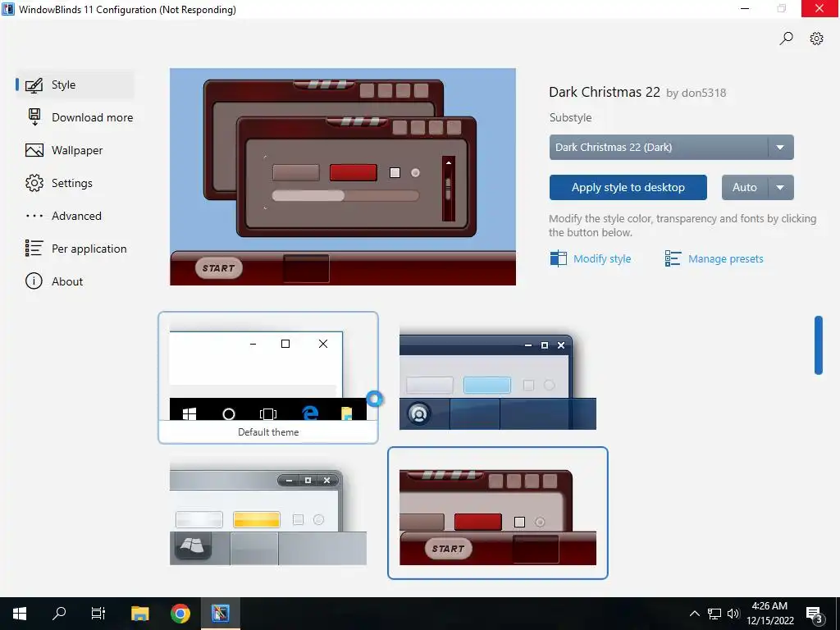
Task: Click the Style pencil icon in sidebar
Action: [x=34, y=85]
